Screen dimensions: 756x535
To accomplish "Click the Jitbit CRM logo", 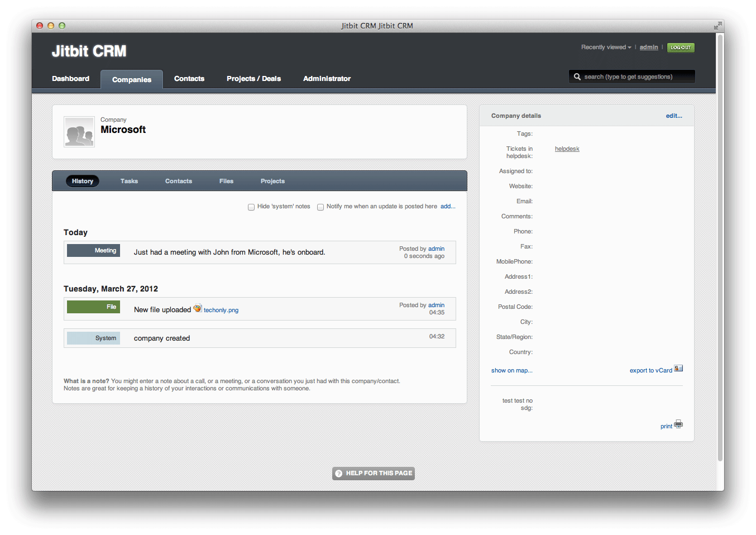I will coord(89,51).
